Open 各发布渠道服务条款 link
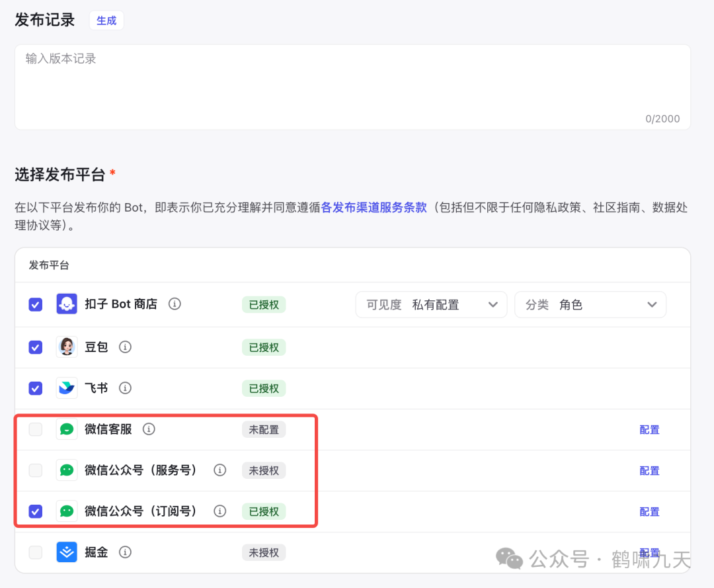Image resolution: width=714 pixels, height=588 pixels. tap(374, 208)
